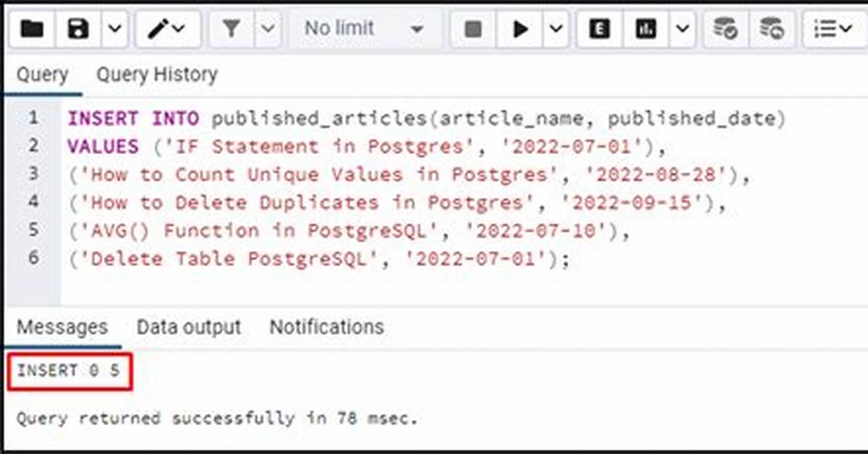The image size is (868, 454).
Task: Expand execute options dropdown arrow
Action: coord(555,29)
